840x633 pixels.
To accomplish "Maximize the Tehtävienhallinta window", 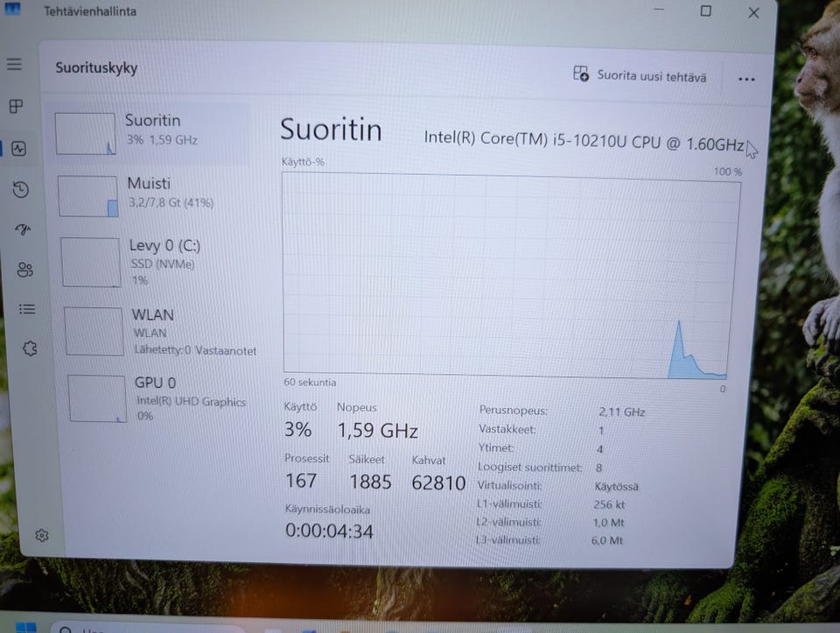I will pos(705,11).
